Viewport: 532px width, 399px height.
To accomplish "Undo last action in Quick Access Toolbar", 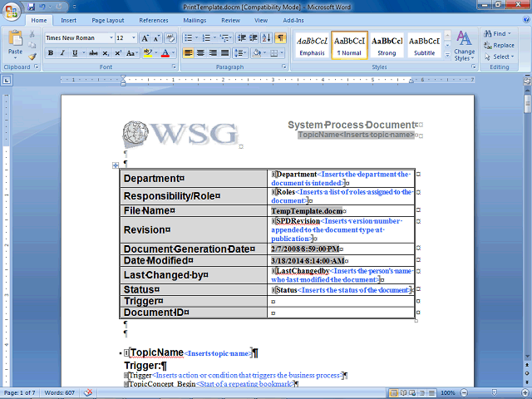I will pyautogui.click(x=42, y=7).
